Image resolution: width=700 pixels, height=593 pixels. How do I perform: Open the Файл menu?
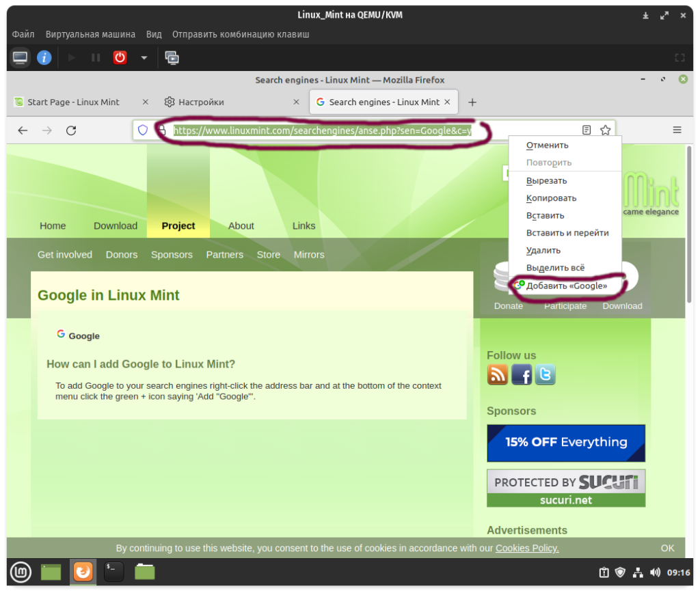click(23, 34)
